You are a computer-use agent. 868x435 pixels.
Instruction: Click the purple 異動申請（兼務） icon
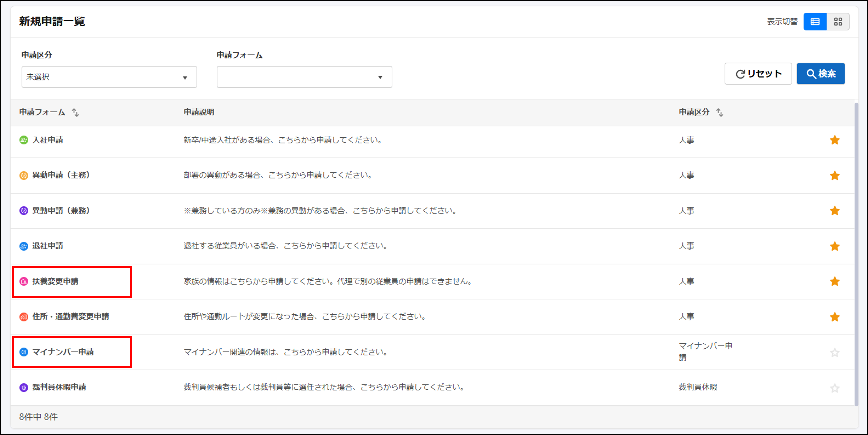pyautogui.click(x=24, y=211)
